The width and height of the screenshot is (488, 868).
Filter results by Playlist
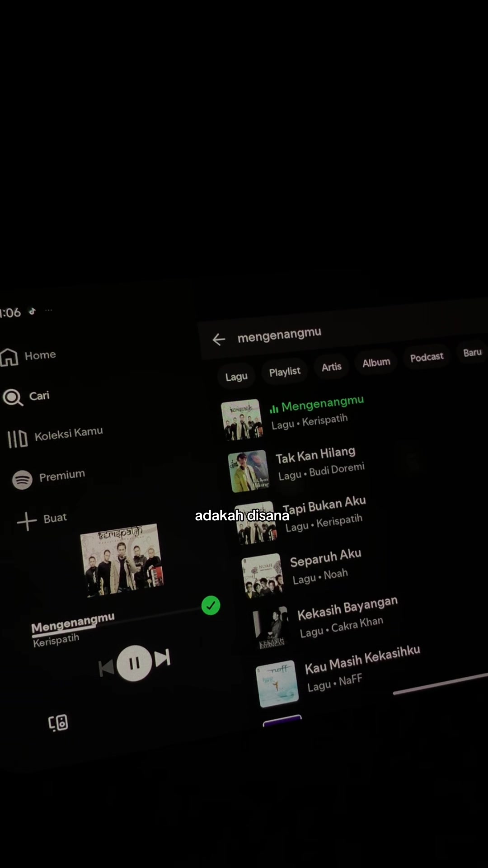tap(285, 372)
